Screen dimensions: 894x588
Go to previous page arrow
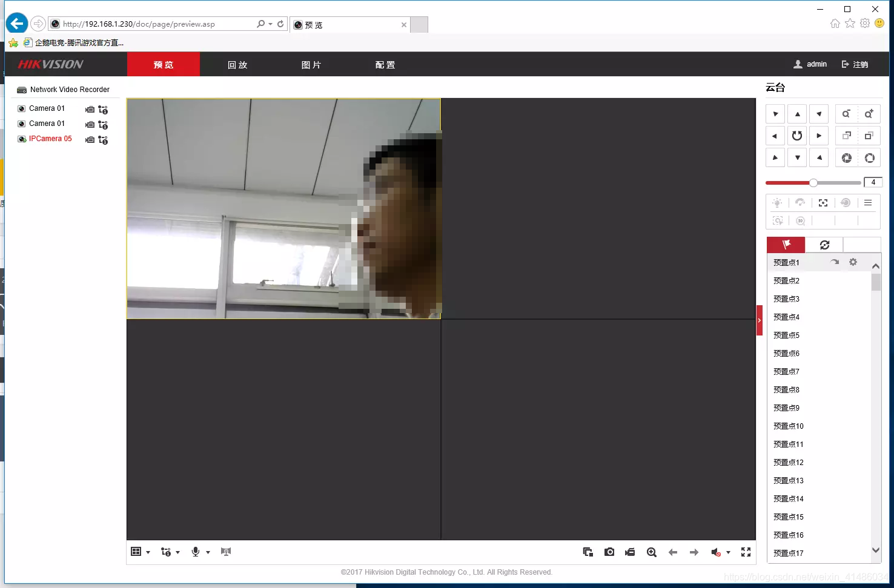[x=673, y=552]
